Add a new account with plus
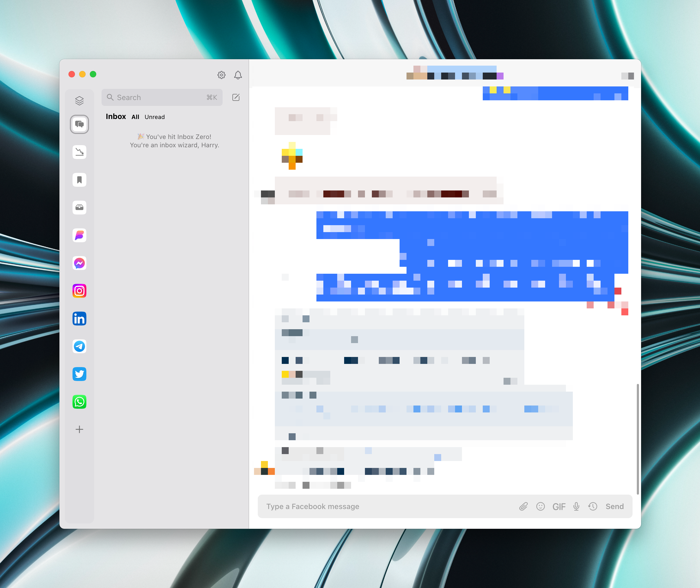 pyautogui.click(x=79, y=429)
